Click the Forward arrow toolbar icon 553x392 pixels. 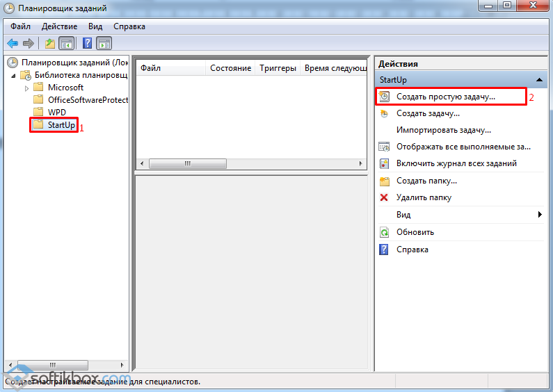pos(29,43)
